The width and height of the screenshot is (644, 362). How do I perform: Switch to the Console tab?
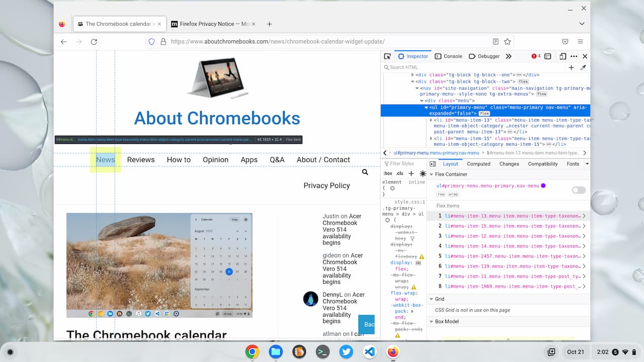pyautogui.click(x=448, y=56)
